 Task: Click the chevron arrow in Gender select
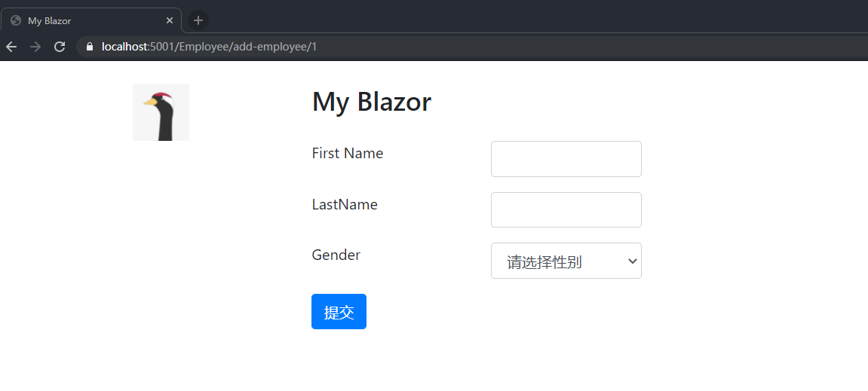(x=632, y=261)
